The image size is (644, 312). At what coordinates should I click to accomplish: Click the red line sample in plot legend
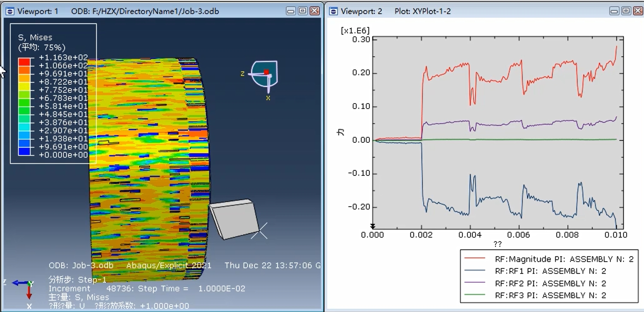[x=475, y=259]
